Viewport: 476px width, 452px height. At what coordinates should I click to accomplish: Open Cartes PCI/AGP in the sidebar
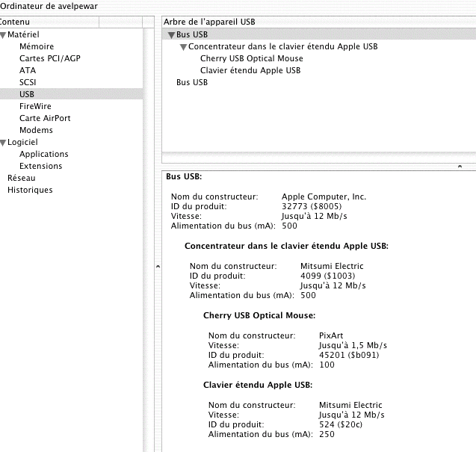(50, 58)
